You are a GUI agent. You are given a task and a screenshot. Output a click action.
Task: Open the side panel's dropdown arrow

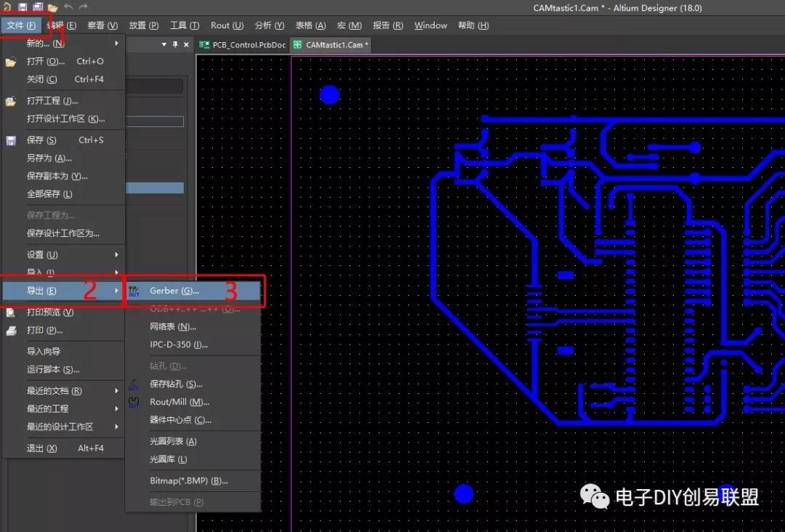tap(164, 44)
